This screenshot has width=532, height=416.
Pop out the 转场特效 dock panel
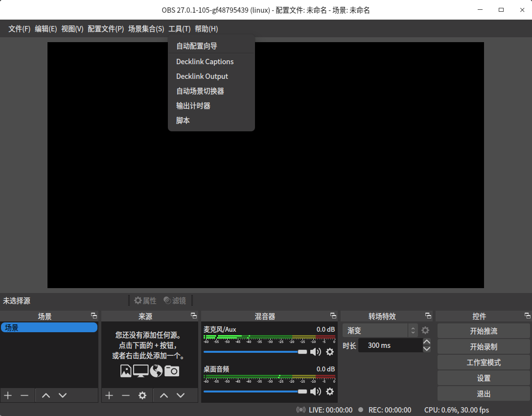coord(428,316)
